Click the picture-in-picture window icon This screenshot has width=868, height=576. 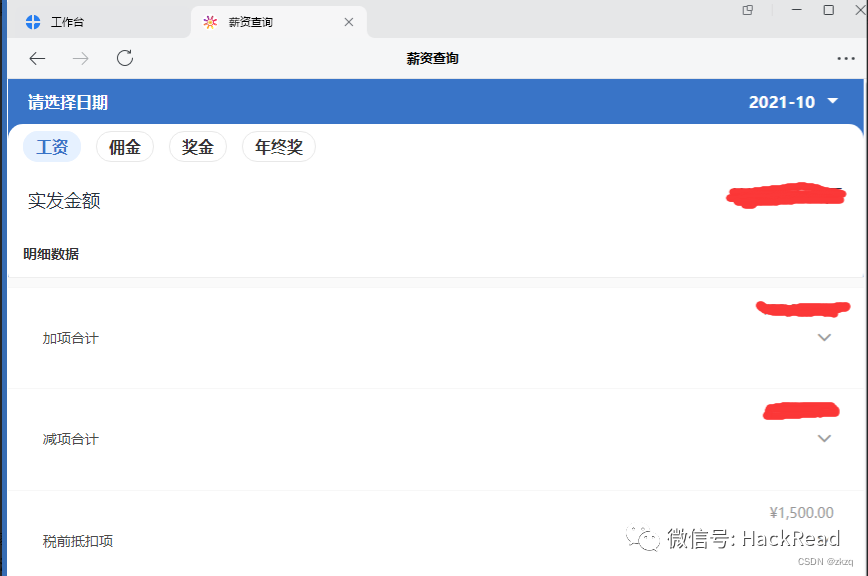(x=748, y=10)
